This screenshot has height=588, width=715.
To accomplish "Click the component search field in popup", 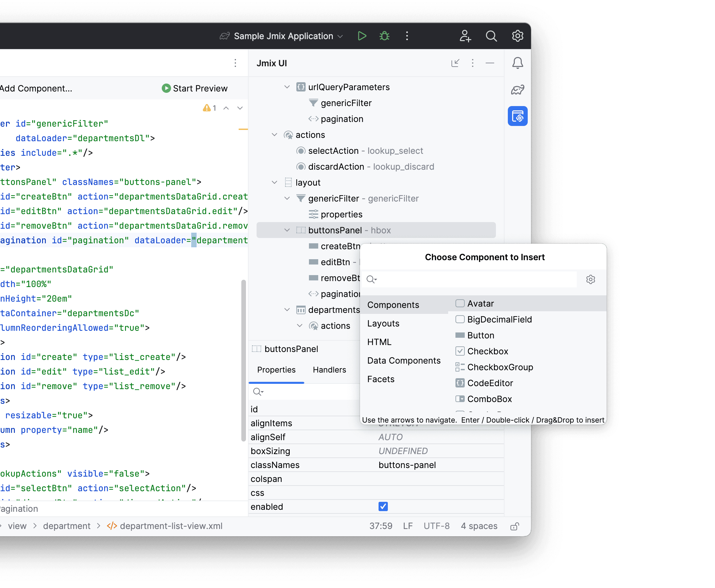I will click(469, 279).
